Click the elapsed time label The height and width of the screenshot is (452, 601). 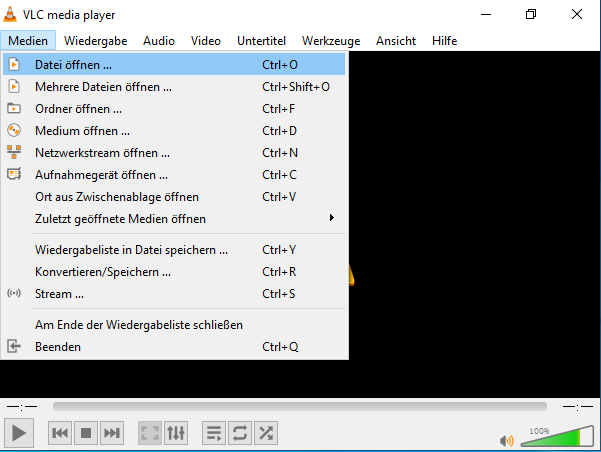22,406
